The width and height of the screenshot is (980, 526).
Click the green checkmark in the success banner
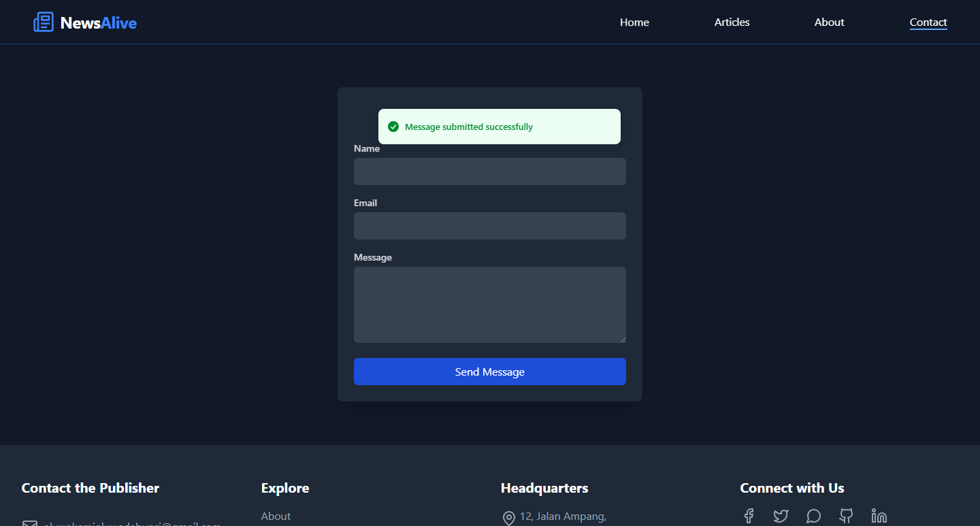tap(394, 127)
